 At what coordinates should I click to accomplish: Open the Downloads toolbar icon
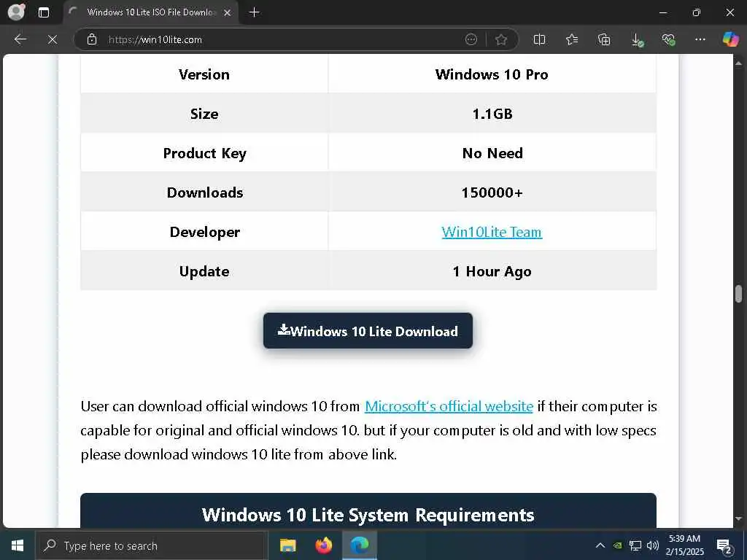(637, 39)
